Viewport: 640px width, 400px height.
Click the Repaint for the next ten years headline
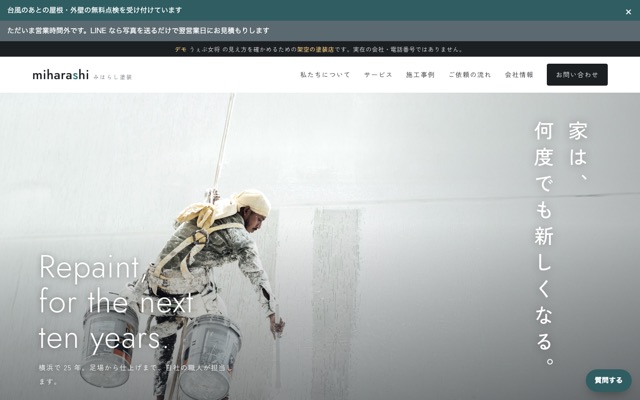tap(116, 302)
